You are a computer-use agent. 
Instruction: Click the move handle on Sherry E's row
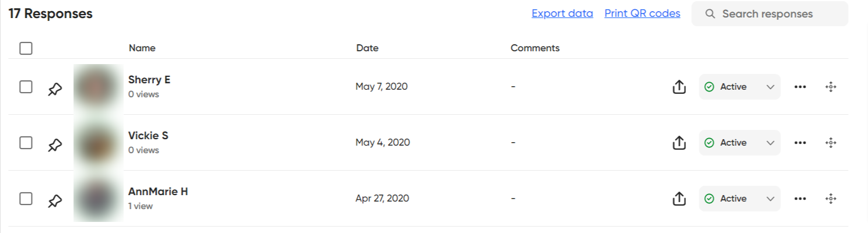pos(831,87)
